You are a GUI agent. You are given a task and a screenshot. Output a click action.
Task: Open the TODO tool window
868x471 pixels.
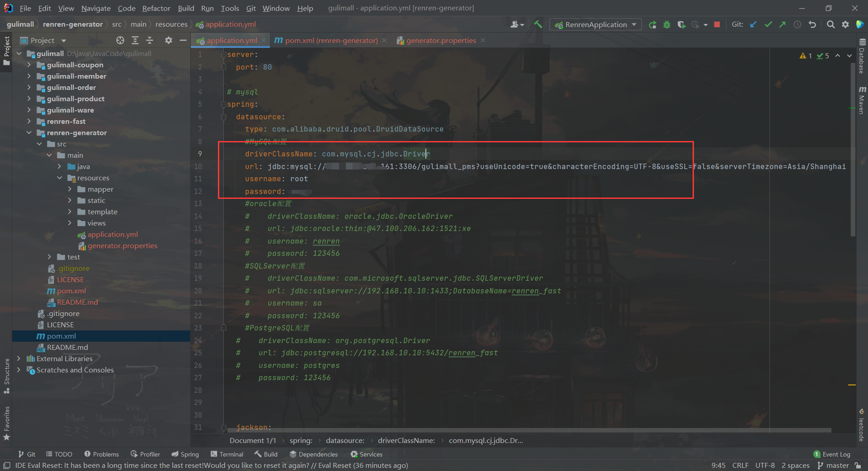pyautogui.click(x=59, y=454)
